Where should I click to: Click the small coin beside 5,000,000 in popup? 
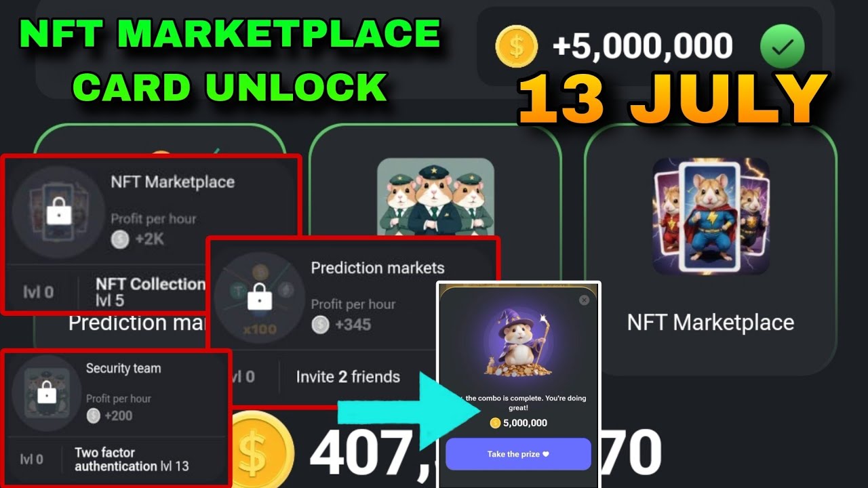pyautogui.click(x=495, y=423)
